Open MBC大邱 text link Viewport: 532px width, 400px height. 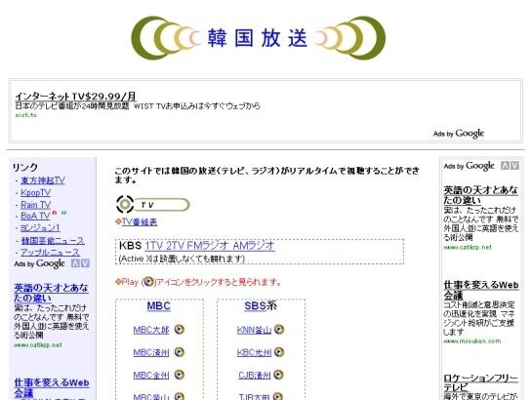tap(151, 330)
